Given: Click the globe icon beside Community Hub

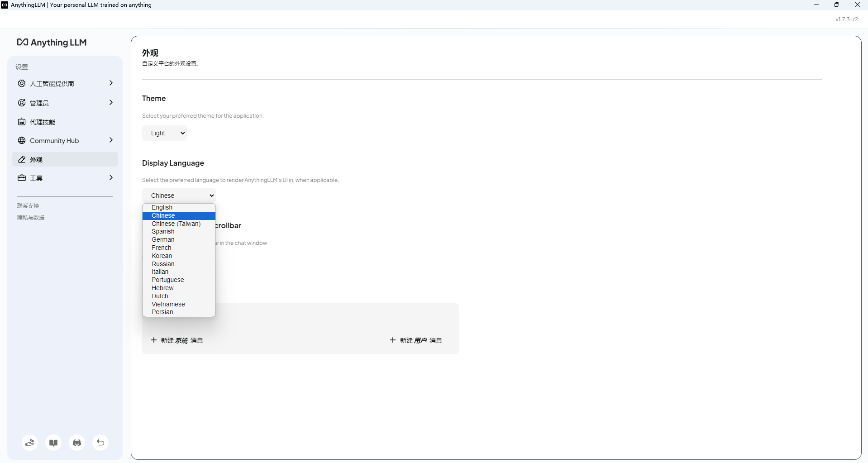Looking at the screenshot, I should [x=22, y=140].
